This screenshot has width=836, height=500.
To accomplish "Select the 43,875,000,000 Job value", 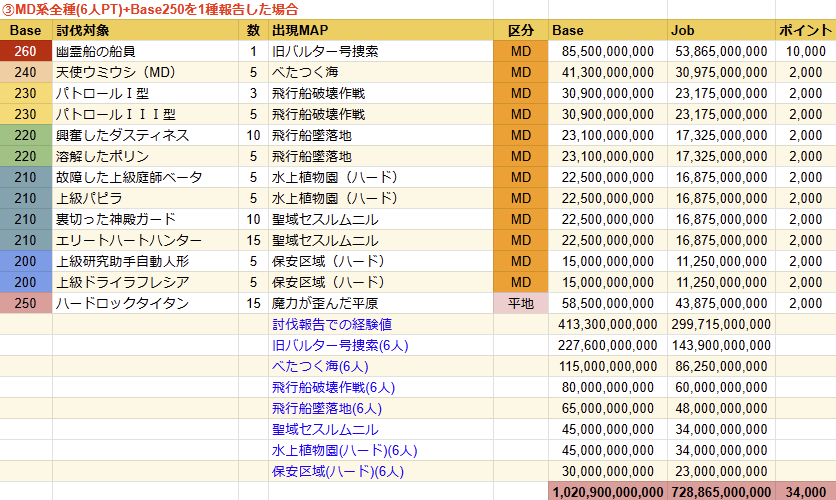I will click(x=721, y=303).
